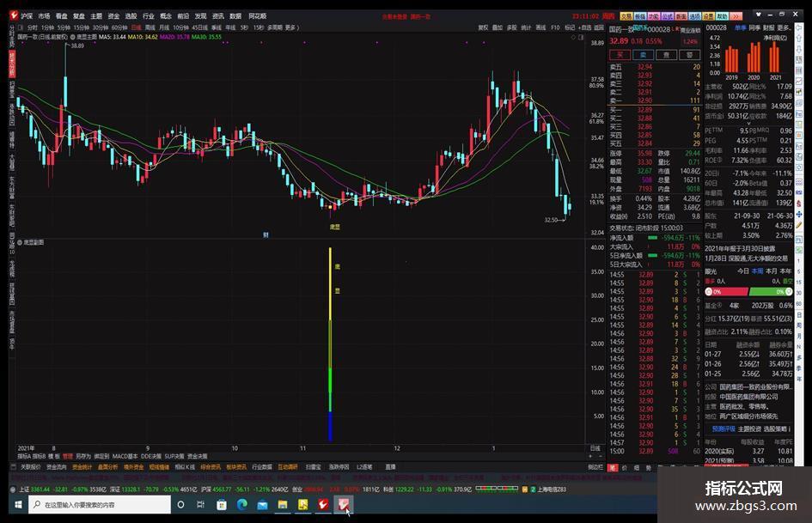Open the 帮助 help toolbar button
The width and height of the screenshot is (812, 523).
(x=722, y=16)
